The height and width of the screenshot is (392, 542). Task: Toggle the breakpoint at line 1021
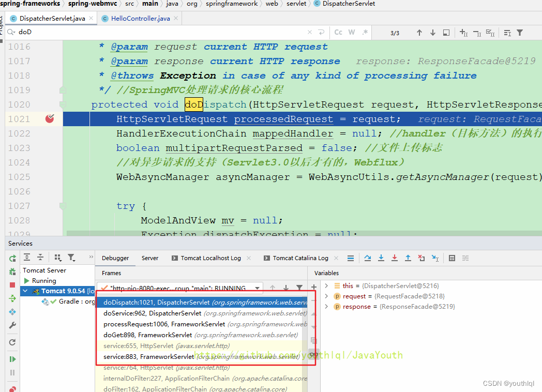click(50, 118)
